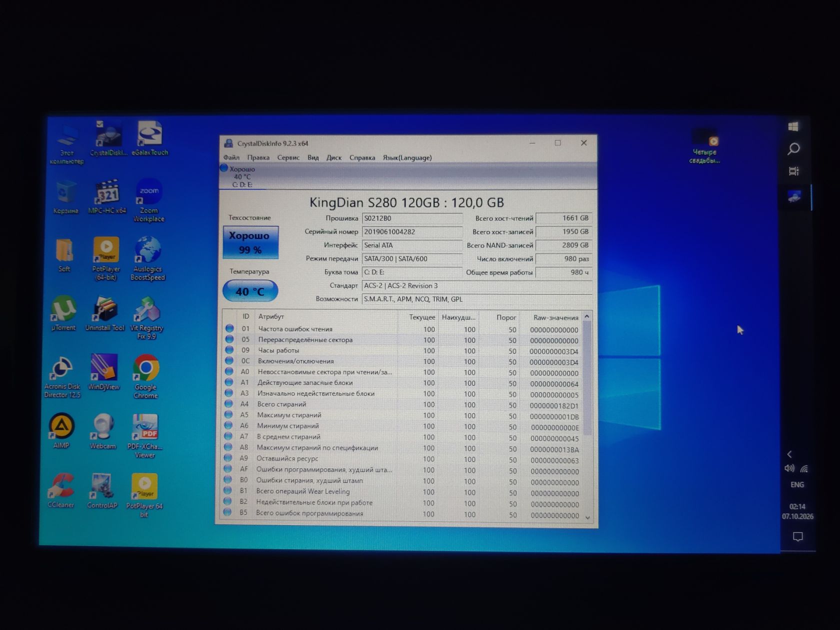
Task: Click the firmware field S0212B0
Action: click(412, 218)
